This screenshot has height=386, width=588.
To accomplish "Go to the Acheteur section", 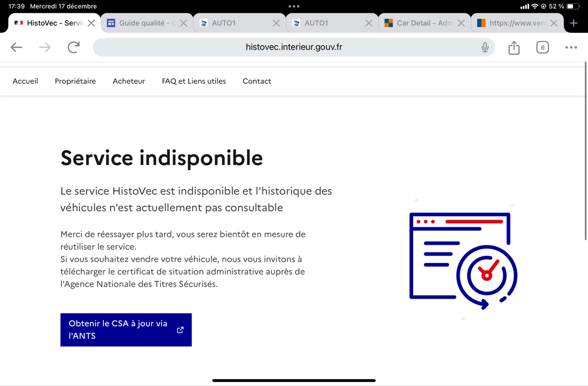I will tap(128, 81).
